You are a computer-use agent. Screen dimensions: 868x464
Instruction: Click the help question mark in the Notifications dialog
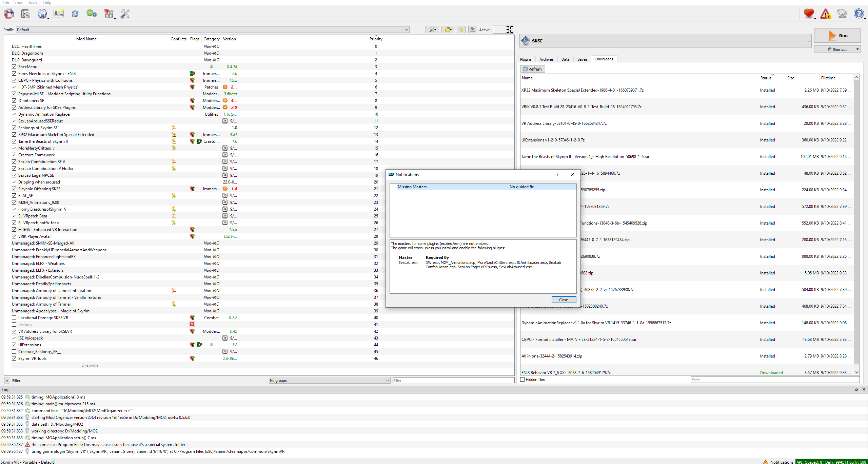(557, 174)
